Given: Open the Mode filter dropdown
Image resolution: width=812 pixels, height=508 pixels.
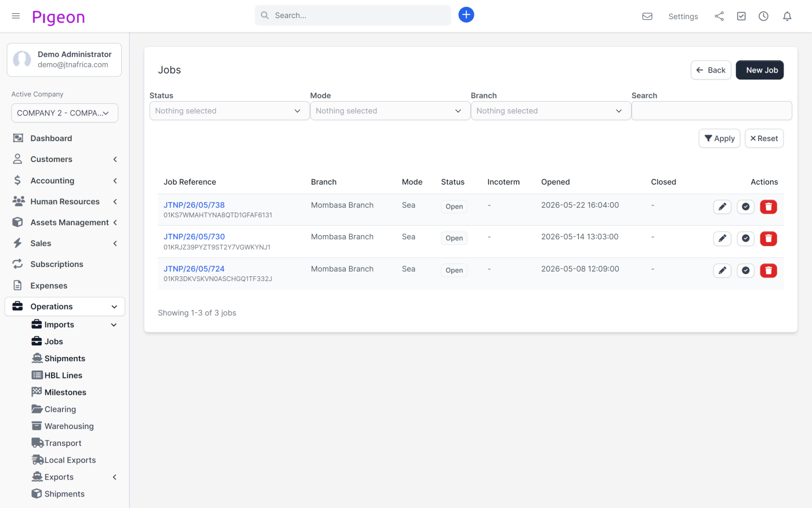Looking at the screenshot, I should click(390, 111).
